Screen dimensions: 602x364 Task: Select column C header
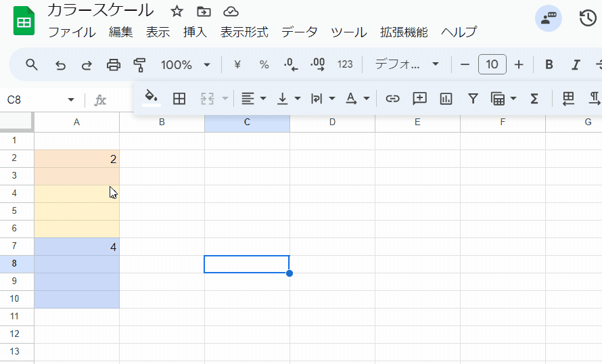point(247,122)
